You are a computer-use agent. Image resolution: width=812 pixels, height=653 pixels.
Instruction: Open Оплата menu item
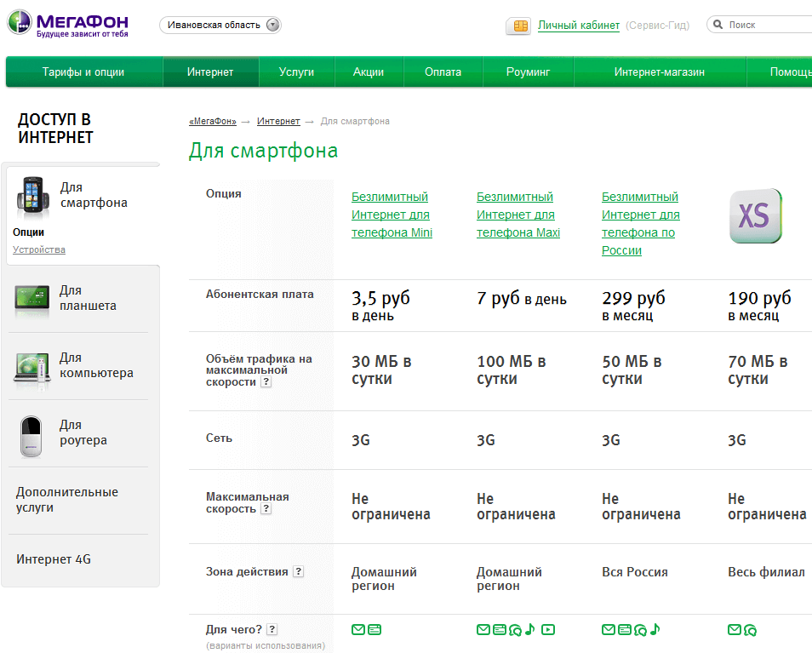pyautogui.click(x=443, y=72)
